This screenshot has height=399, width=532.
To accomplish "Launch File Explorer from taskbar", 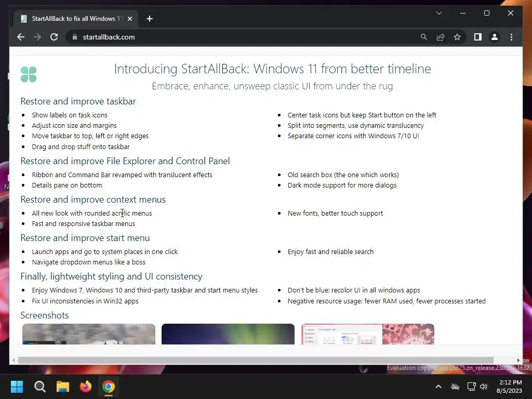I will 63,387.
